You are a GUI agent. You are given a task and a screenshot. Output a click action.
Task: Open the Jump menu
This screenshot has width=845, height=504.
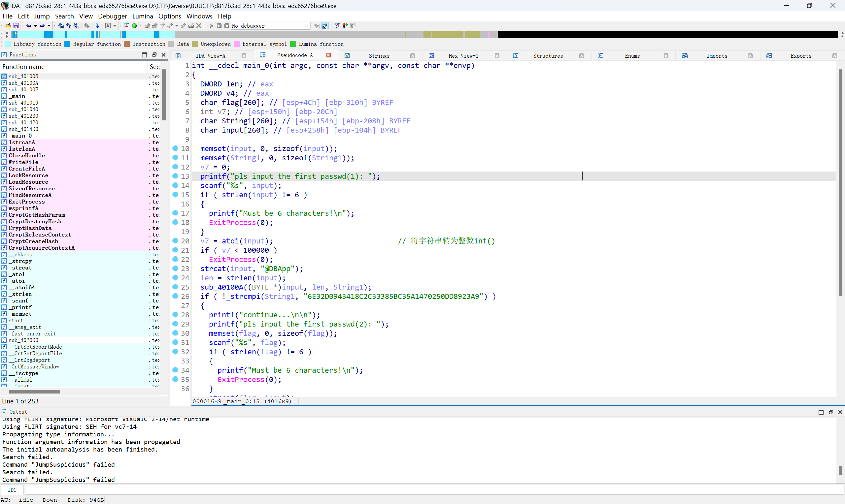tap(42, 16)
